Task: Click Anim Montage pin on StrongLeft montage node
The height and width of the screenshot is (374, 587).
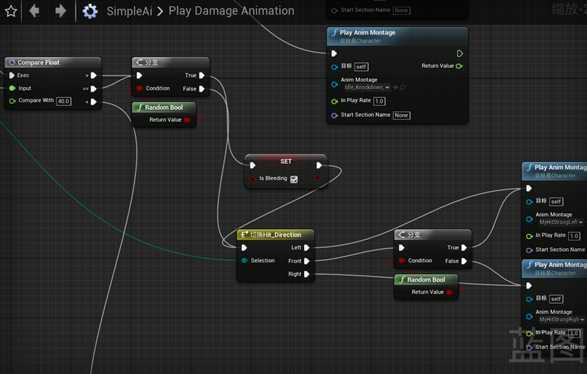Action: click(x=529, y=219)
